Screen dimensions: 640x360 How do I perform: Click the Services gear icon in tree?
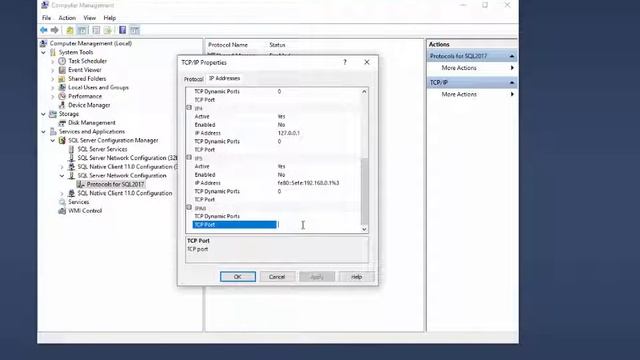click(62, 202)
